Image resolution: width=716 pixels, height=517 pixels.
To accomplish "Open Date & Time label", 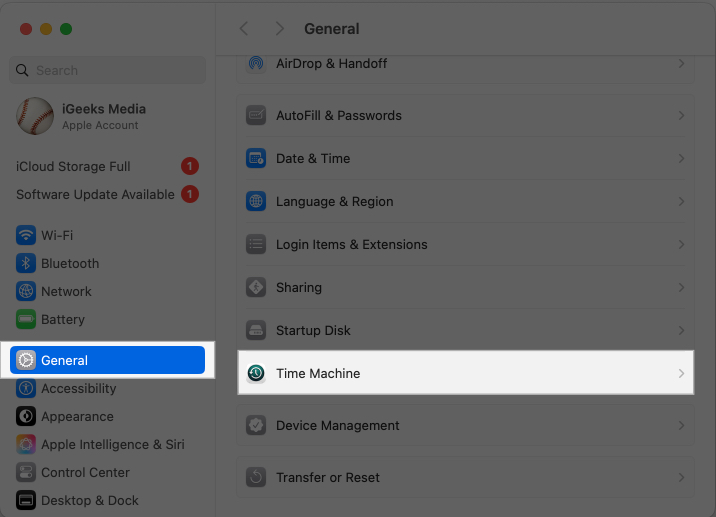I will [313, 158].
